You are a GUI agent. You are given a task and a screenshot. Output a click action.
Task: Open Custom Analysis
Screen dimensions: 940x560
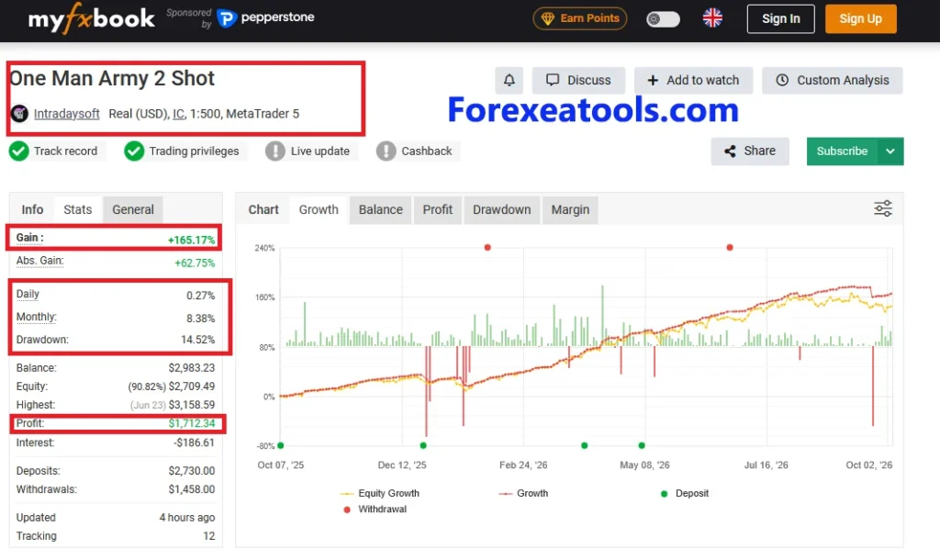[832, 81]
